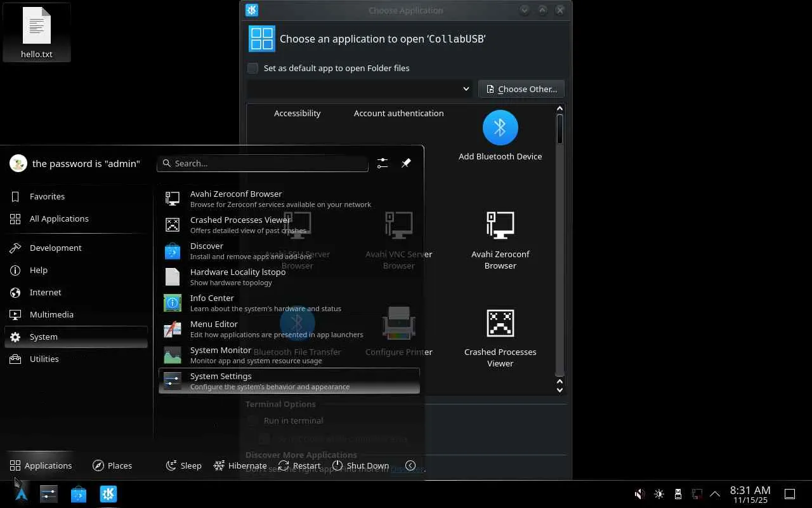Pick Avahi Zeroconf Browser in Choose Application grid

pos(500,241)
